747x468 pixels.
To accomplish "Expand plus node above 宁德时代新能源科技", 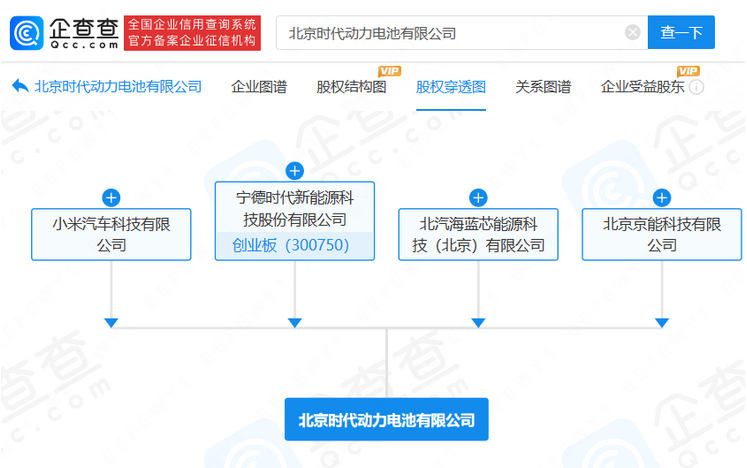I will [x=294, y=171].
